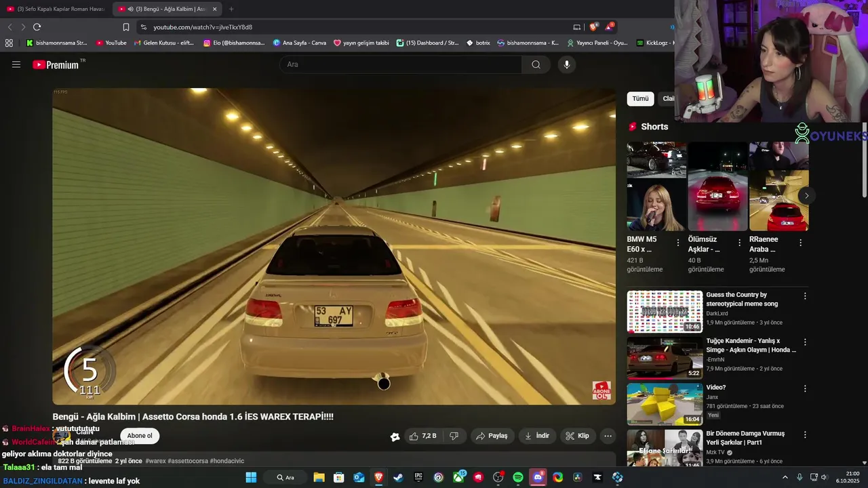Image resolution: width=868 pixels, height=488 pixels.
Task: Open volume control in system tray
Action: [825, 477]
